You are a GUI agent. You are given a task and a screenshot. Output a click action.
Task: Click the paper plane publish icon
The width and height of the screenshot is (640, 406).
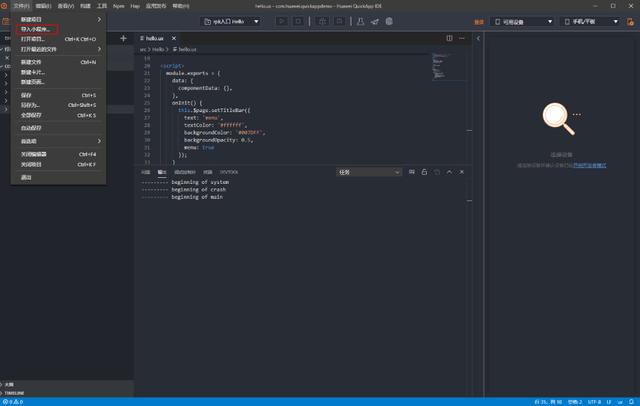(375, 21)
